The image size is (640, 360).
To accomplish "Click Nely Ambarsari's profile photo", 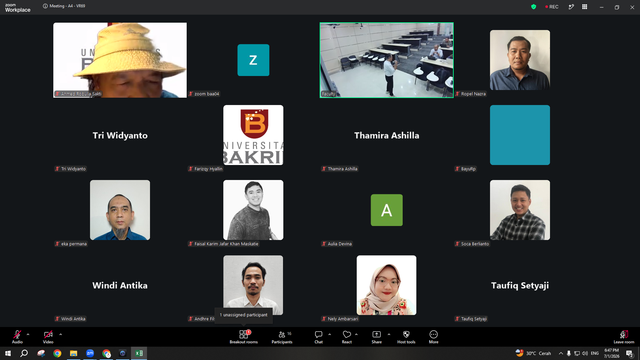I will [387, 285].
